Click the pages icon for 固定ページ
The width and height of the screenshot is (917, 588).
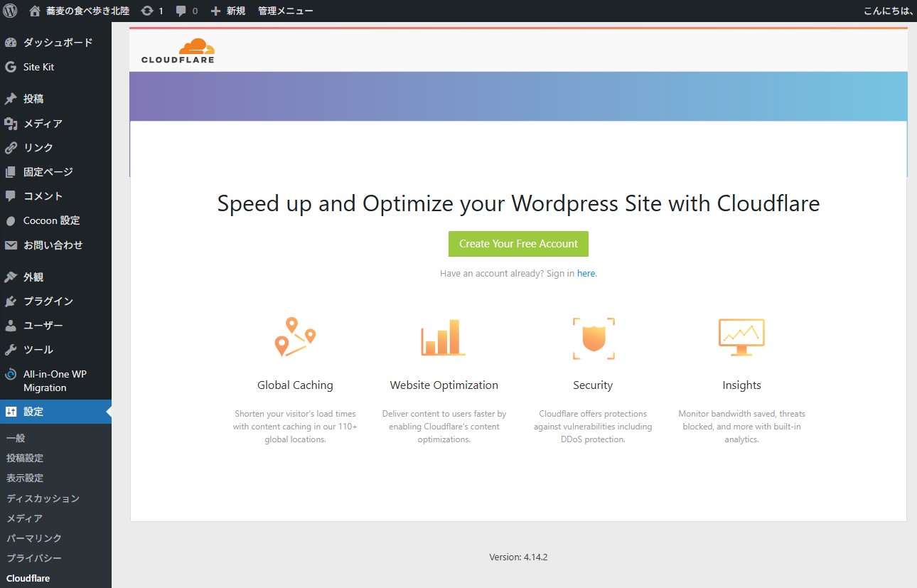11,172
